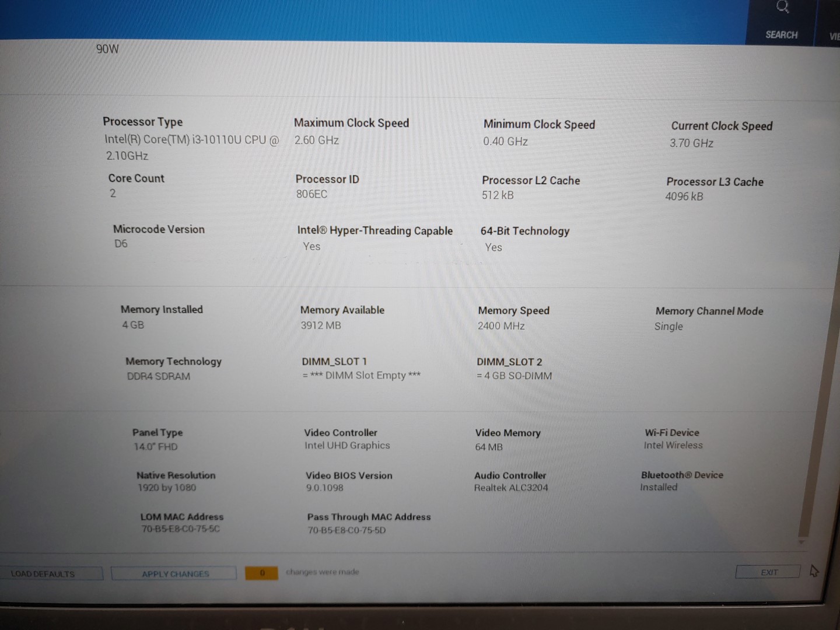Screen dimensions: 840x630
Task: Click the Pass Through MAC value '70-B5-E8-C0-75-5D'
Action: (x=346, y=530)
